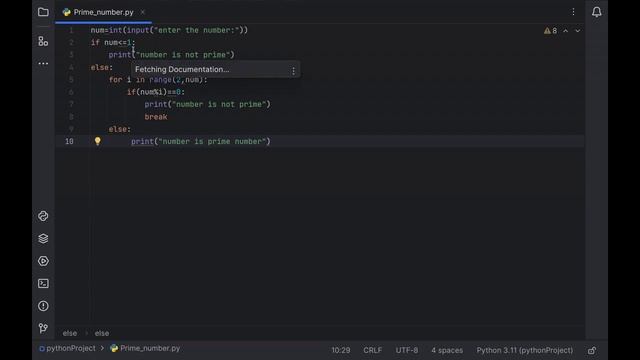The height and width of the screenshot is (360, 640).
Task: Click the first else breadcrumb
Action: [x=70, y=333]
